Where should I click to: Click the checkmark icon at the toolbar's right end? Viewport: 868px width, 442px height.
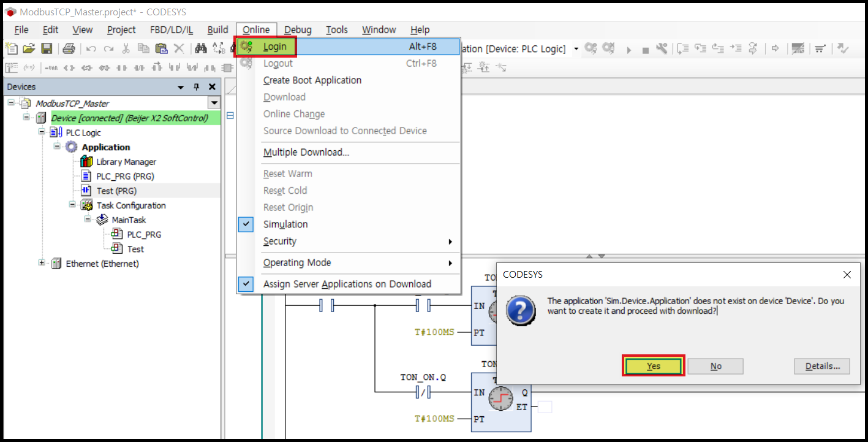pos(843,48)
